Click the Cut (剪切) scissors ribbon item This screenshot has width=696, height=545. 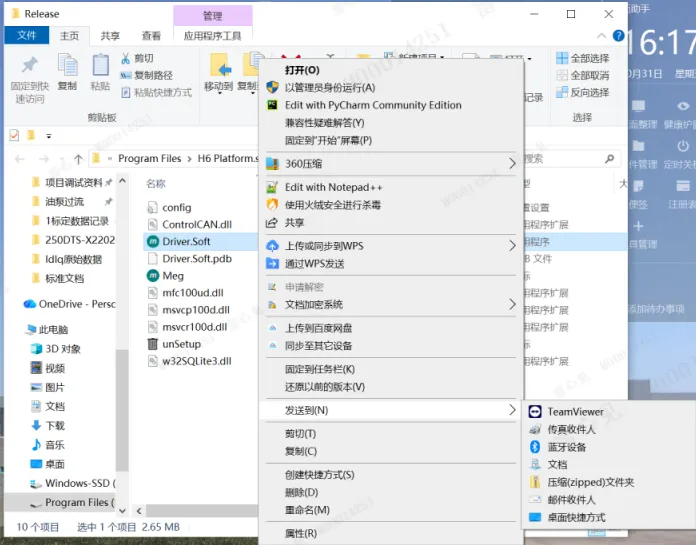point(137,58)
